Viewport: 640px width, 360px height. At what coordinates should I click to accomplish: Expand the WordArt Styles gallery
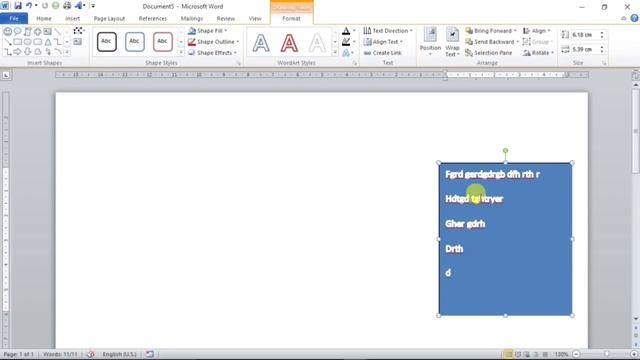(x=335, y=52)
